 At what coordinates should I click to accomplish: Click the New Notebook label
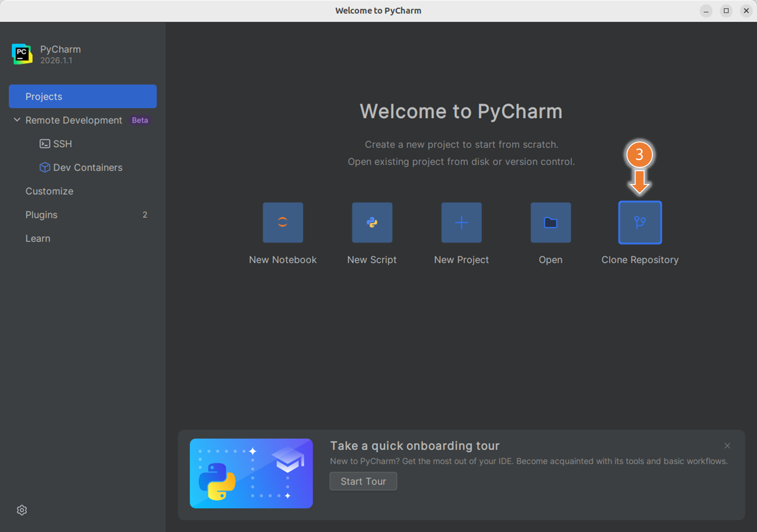(x=283, y=260)
